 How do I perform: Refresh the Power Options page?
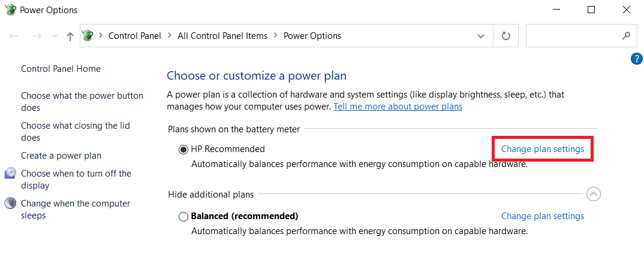(x=506, y=36)
